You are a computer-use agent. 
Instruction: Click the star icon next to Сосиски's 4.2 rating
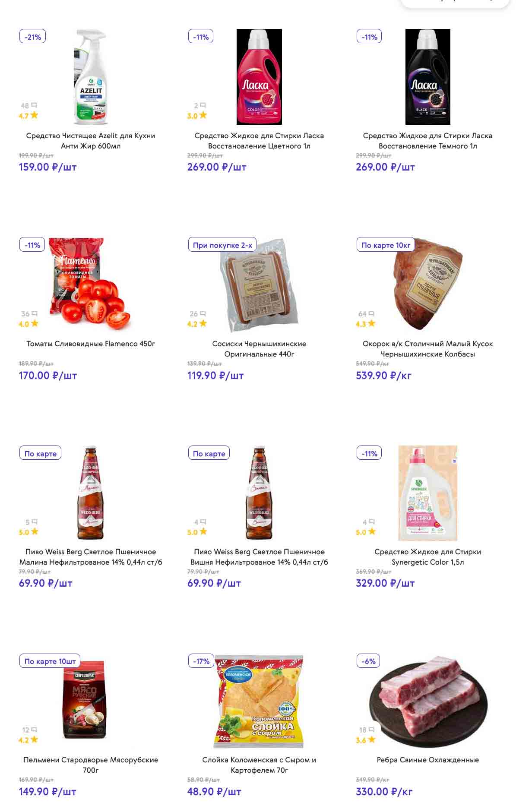(203, 323)
